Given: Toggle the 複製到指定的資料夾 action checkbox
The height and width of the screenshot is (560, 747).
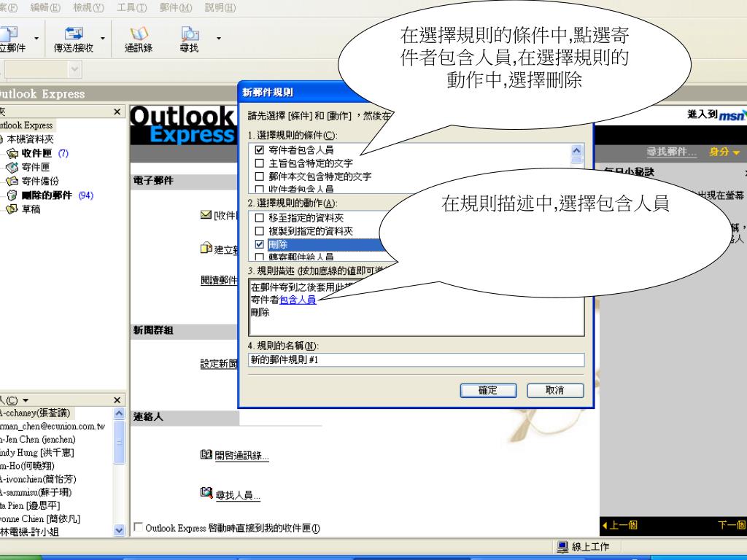Looking at the screenshot, I should [x=259, y=231].
